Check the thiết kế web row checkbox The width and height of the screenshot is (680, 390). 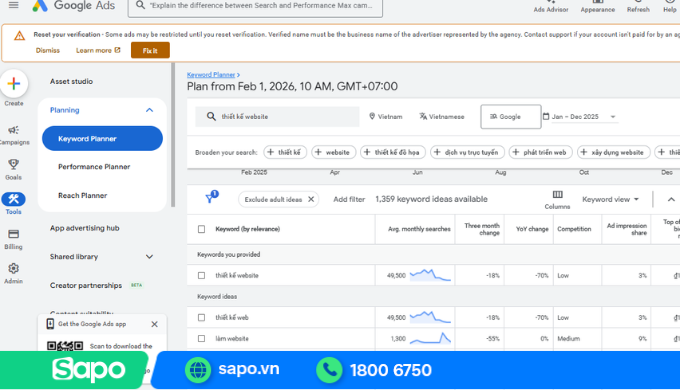(201, 317)
